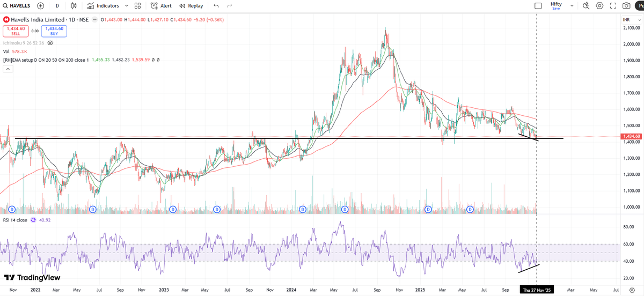The height and width of the screenshot is (296, 644).
Task: Open chart settings hexagon icon
Action: point(599,5)
